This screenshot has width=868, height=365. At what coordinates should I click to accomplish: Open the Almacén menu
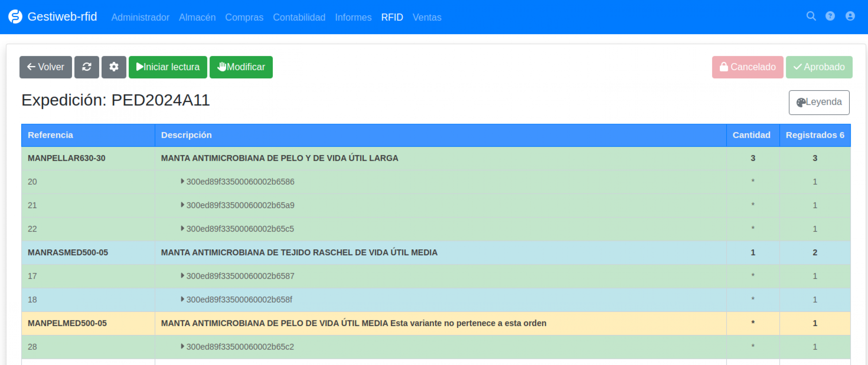pyautogui.click(x=197, y=17)
